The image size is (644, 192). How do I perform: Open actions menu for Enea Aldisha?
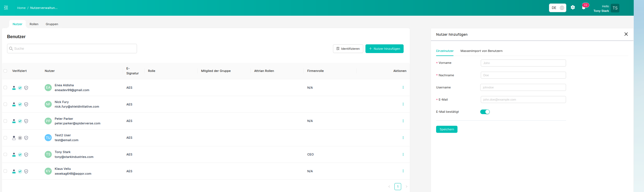pos(403,88)
